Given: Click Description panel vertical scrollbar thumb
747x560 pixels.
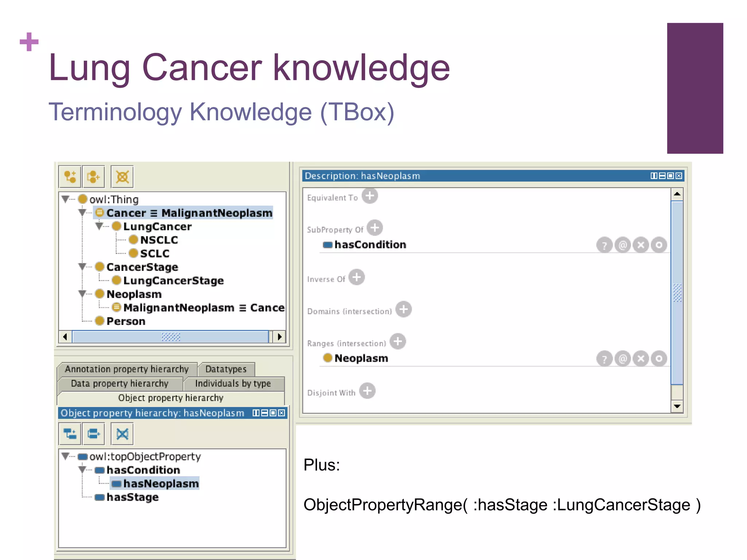Looking at the screenshot, I should pos(677,292).
